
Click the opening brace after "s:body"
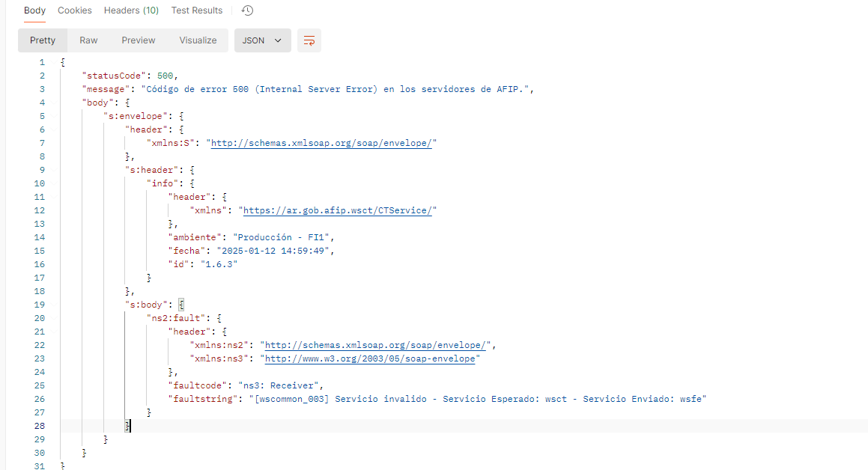pyautogui.click(x=181, y=305)
